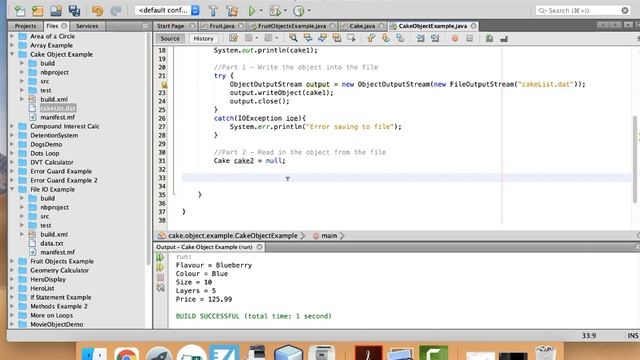The height and width of the screenshot is (360, 640).
Task: Open Chrome from the Dock
Action: tap(127, 353)
